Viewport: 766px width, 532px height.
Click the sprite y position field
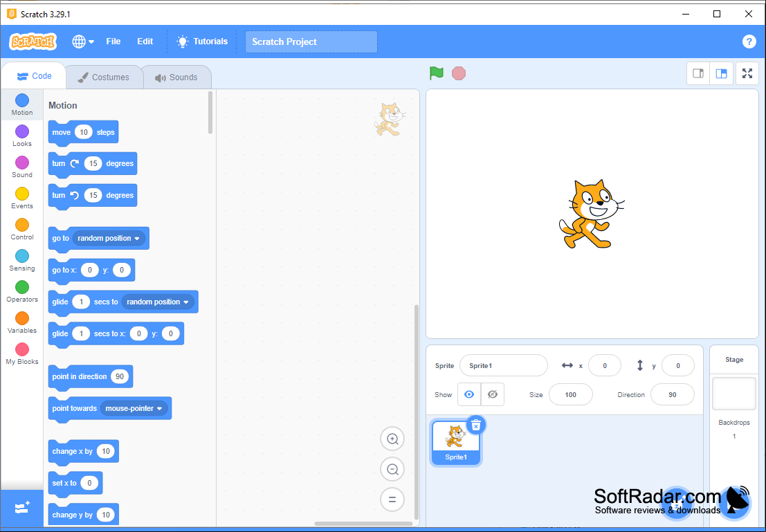(677, 365)
